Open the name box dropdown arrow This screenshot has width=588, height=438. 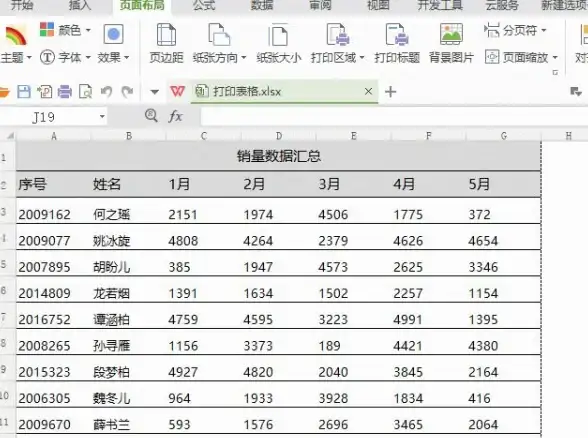point(102,117)
